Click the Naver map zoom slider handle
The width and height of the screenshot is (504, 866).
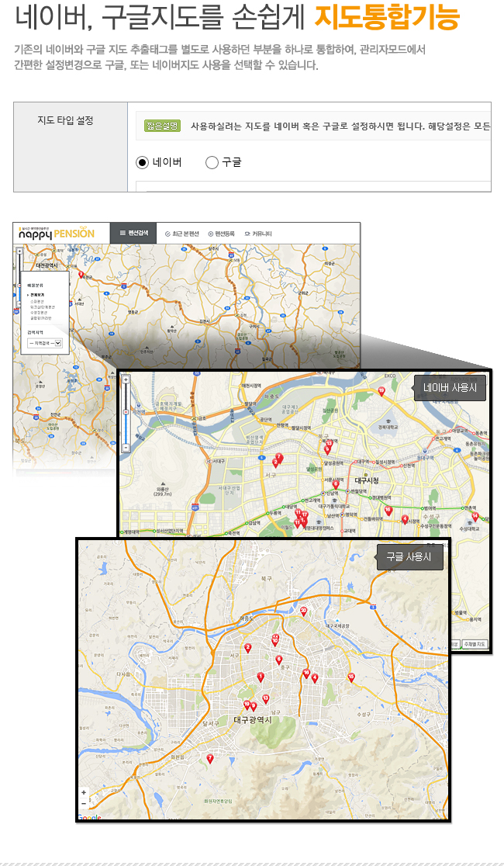pos(126,412)
